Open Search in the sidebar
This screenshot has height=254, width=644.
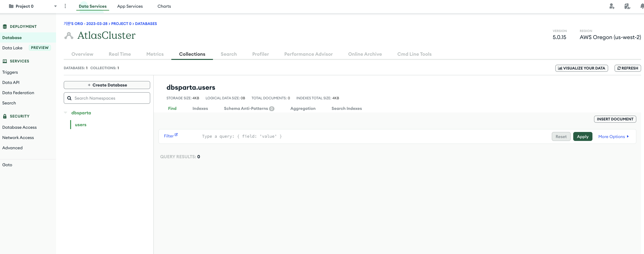click(9, 103)
